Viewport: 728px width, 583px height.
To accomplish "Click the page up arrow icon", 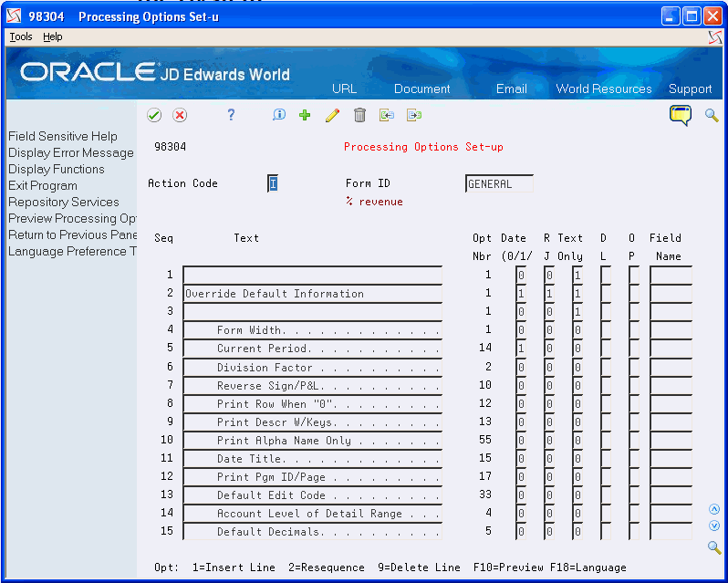I will coord(714,509).
